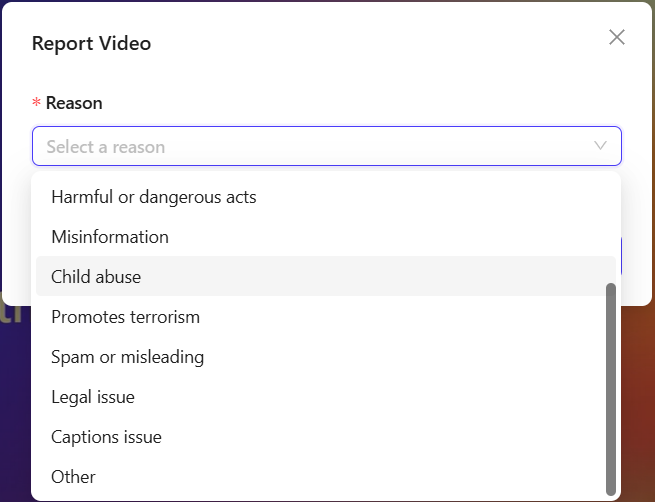655x502 pixels.
Task: Choose 'Other' at bottom of list
Action: [x=74, y=477]
